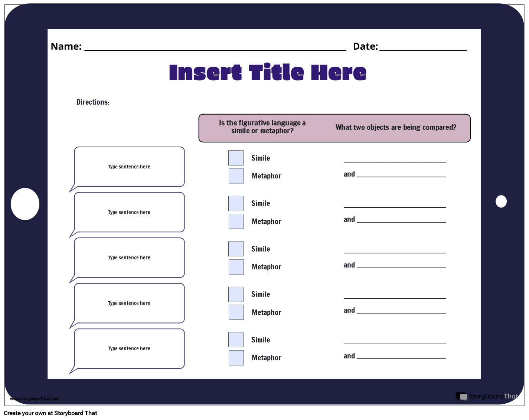The image size is (529, 420).
Task: Click the last "Type sentence here" speech bubble
Action: (x=129, y=349)
